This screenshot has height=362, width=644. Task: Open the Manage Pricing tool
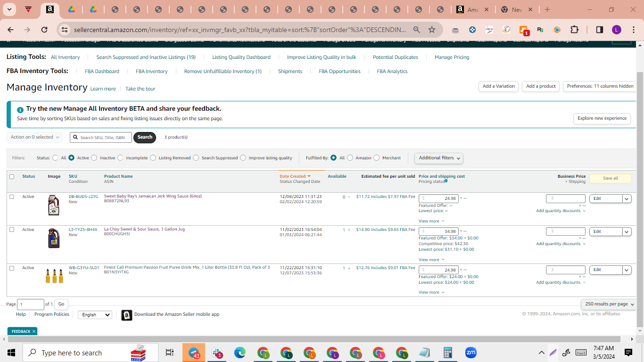pos(452,57)
